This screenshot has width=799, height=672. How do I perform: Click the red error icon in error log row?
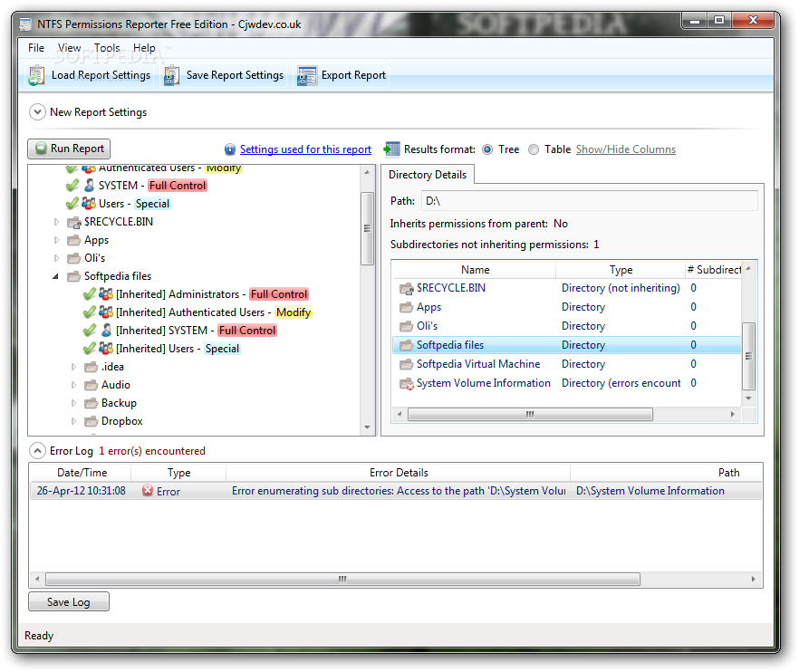pyautogui.click(x=148, y=490)
